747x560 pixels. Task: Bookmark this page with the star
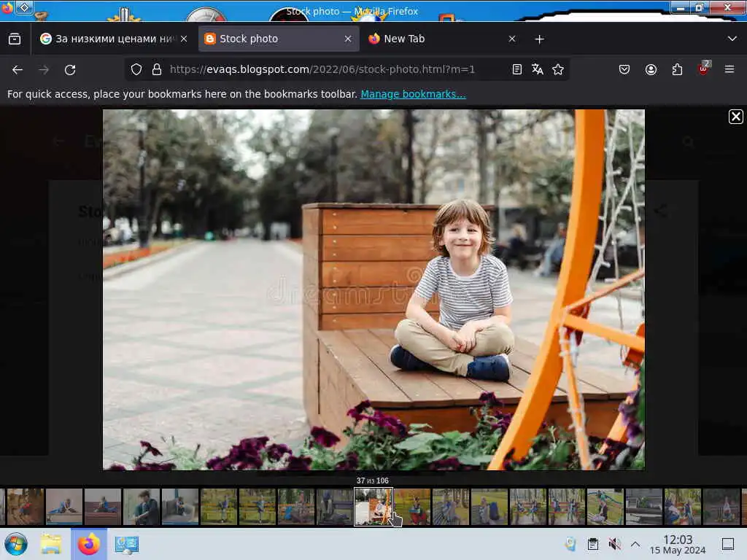(x=558, y=69)
